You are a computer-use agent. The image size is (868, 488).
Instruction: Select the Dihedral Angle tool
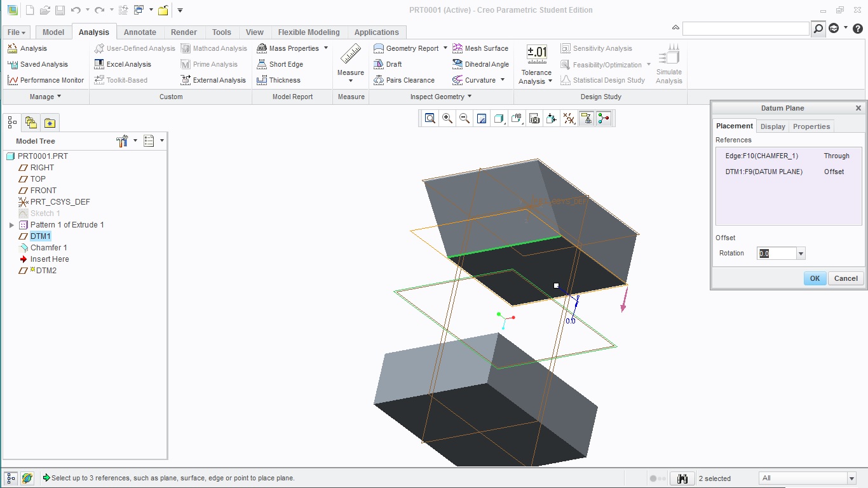(480, 64)
